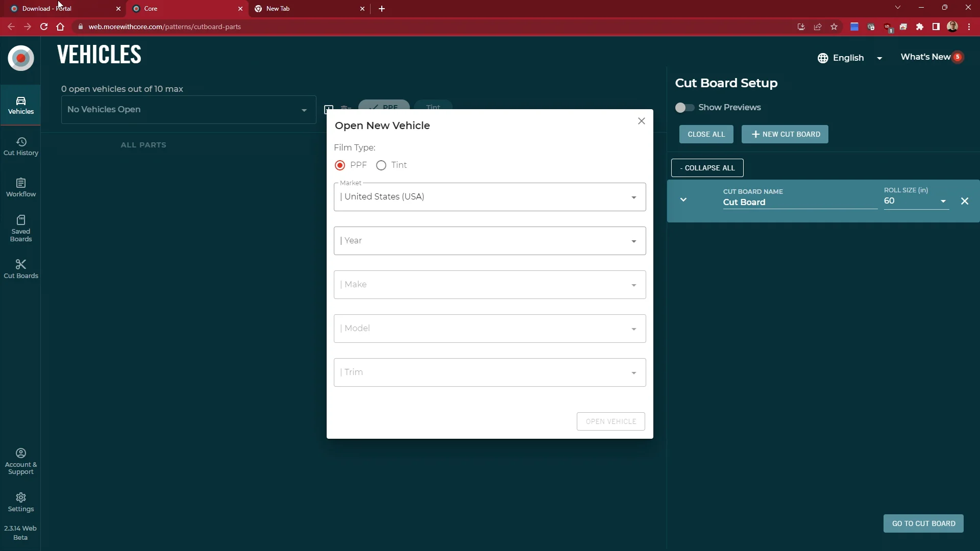Image resolution: width=980 pixels, height=551 pixels.
Task: Edit the Cut Board name field
Action: 800,203
